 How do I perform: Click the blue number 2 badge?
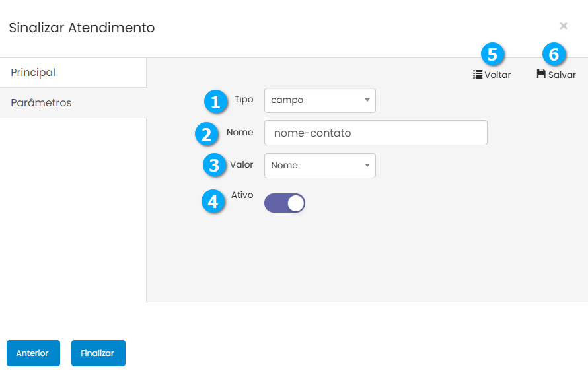click(x=206, y=134)
